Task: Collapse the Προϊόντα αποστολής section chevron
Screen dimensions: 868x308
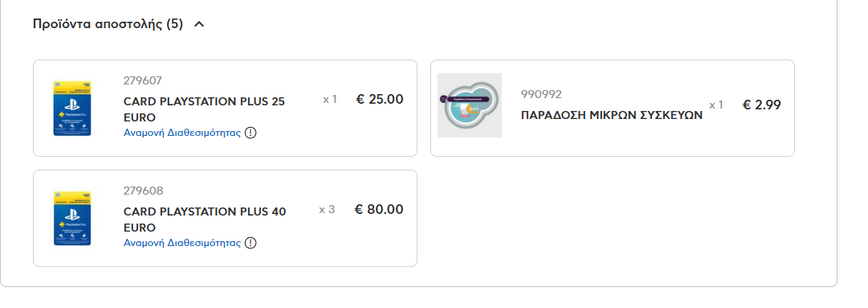Action: [200, 24]
